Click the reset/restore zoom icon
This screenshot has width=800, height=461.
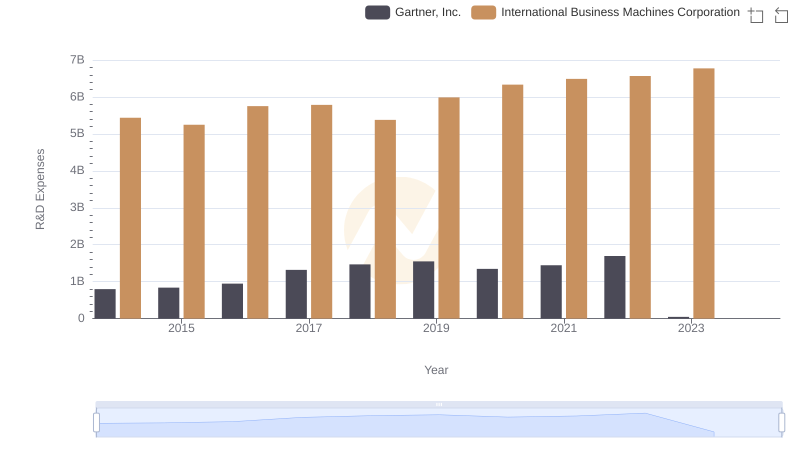[781, 15]
